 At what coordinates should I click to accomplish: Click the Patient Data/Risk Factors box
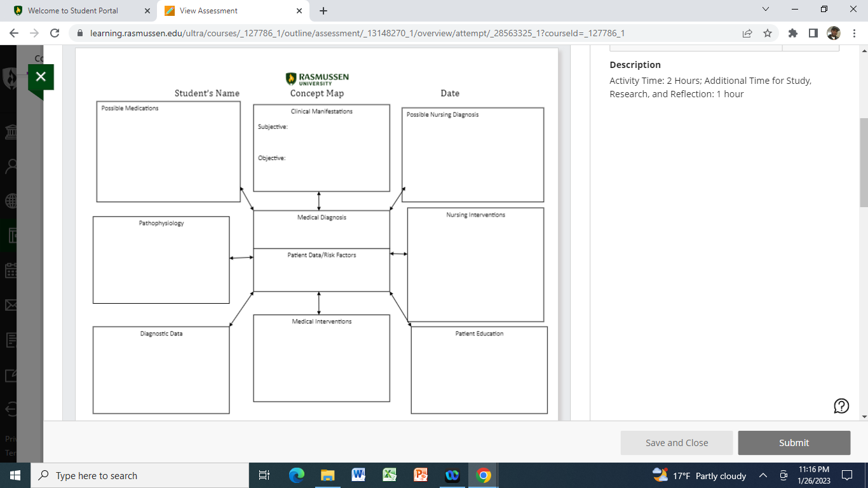coord(322,270)
